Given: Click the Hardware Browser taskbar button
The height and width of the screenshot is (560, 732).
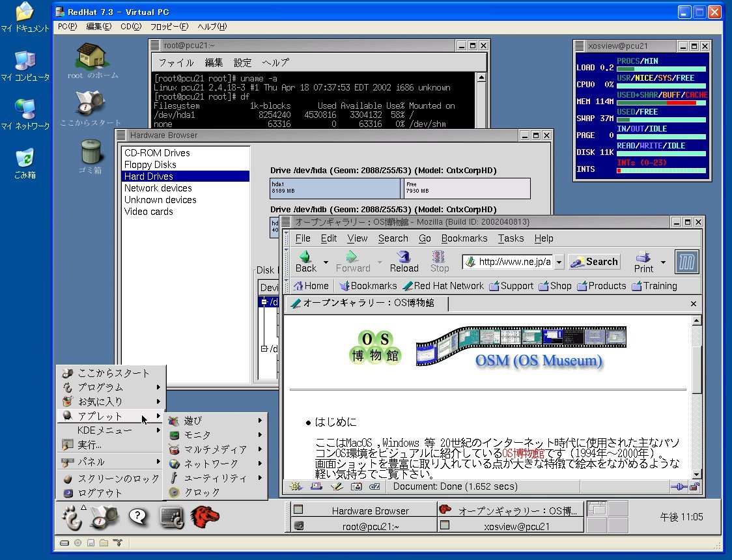Looking at the screenshot, I should (x=363, y=510).
